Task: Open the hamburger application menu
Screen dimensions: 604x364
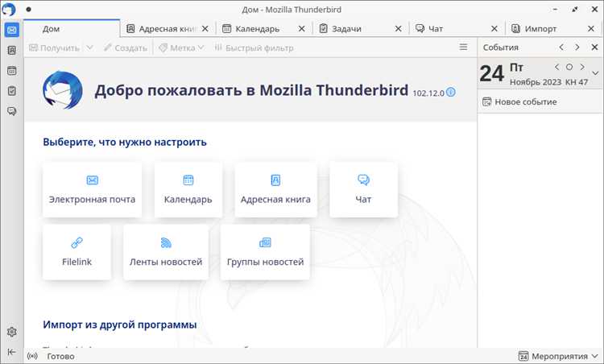Action: click(463, 47)
